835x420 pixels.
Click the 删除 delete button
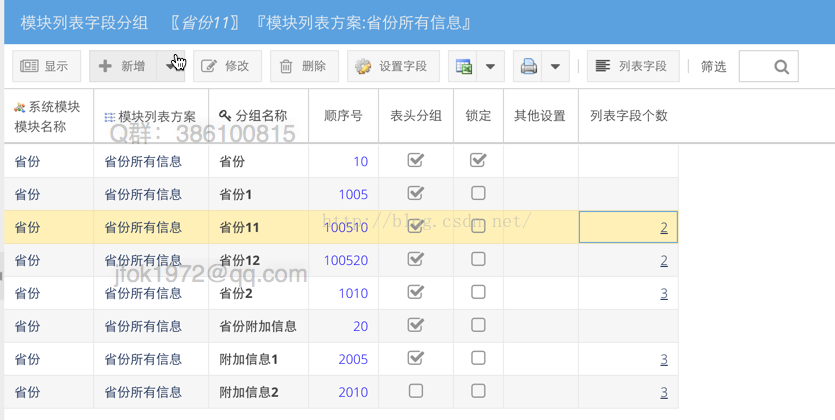[304, 66]
